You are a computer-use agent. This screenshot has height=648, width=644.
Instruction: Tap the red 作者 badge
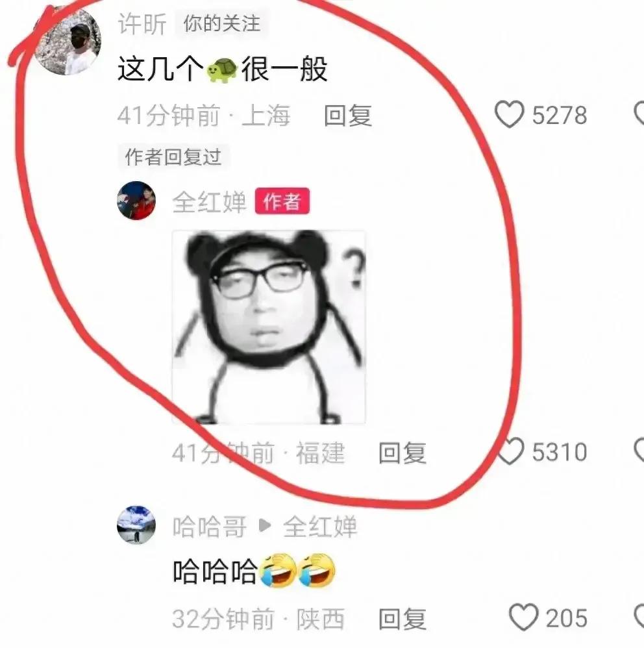coord(282,201)
